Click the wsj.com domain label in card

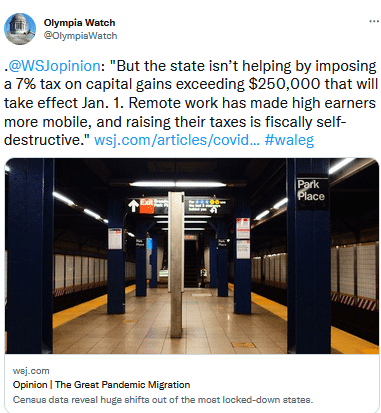pos(31,371)
